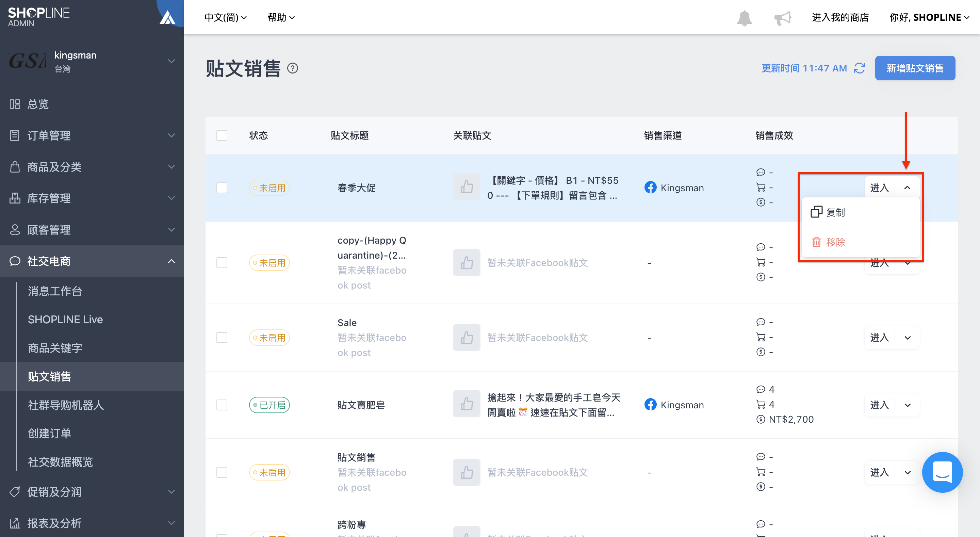Click the 未启用 status badge of 春季大促

(x=269, y=188)
